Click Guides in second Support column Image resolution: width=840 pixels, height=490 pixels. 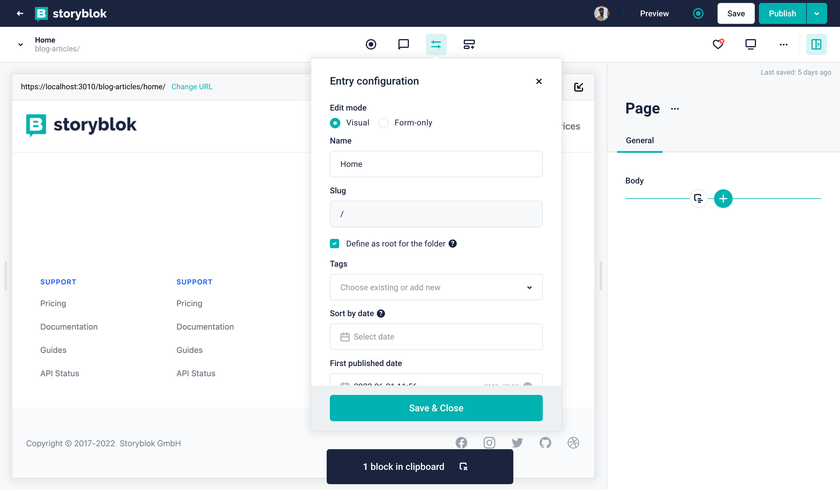(189, 350)
